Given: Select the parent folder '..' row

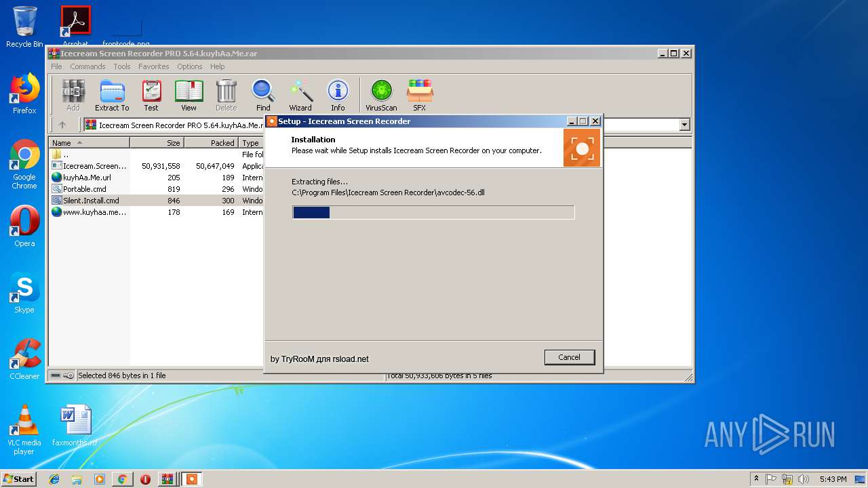Looking at the screenshot, I should click(x=156, y=155).
